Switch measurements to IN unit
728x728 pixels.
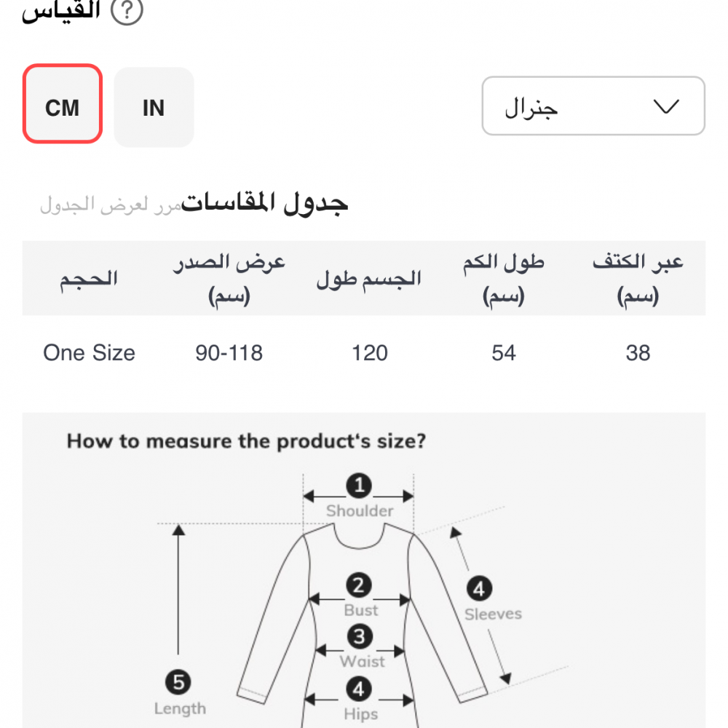(x=154, y=108)
